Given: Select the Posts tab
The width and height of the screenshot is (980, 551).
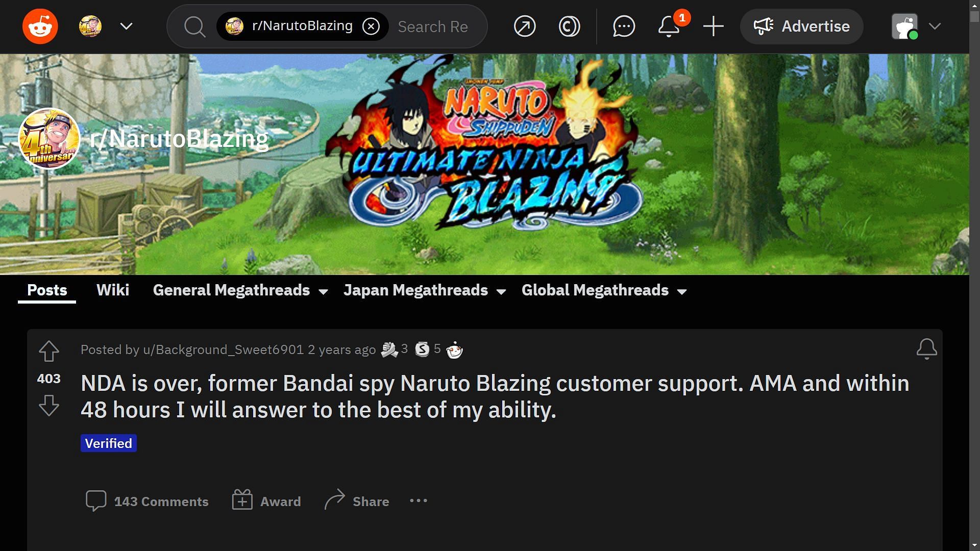Looking at the screenshot, I should click(47, 290).
